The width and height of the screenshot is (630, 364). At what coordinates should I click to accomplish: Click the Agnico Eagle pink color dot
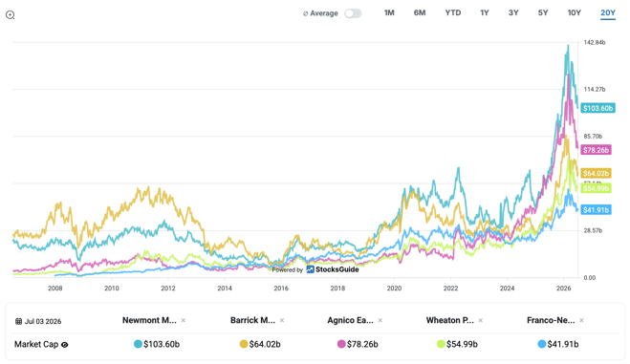point(341,344)
